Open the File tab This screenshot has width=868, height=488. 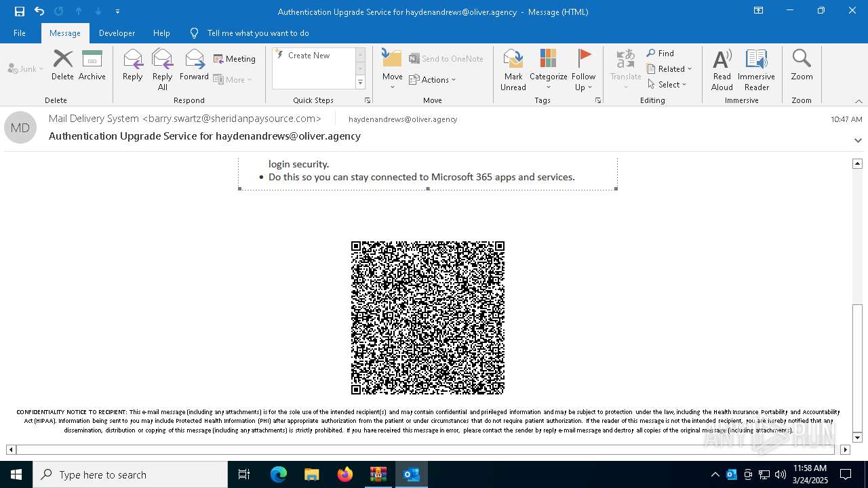coord(20,33)
